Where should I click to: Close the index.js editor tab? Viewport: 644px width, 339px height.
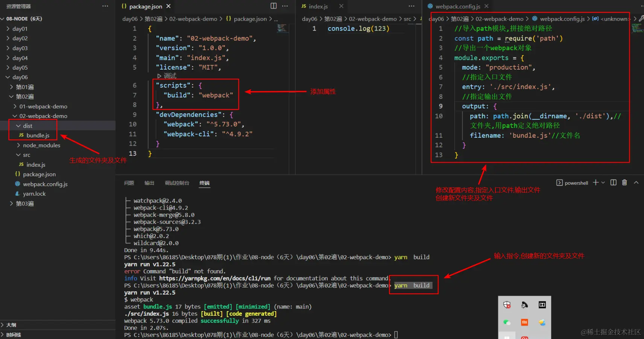click(x=341, y=6)
